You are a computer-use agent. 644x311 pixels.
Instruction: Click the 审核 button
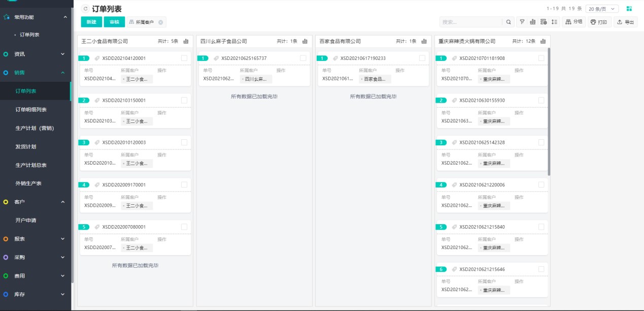coord(114,22)
